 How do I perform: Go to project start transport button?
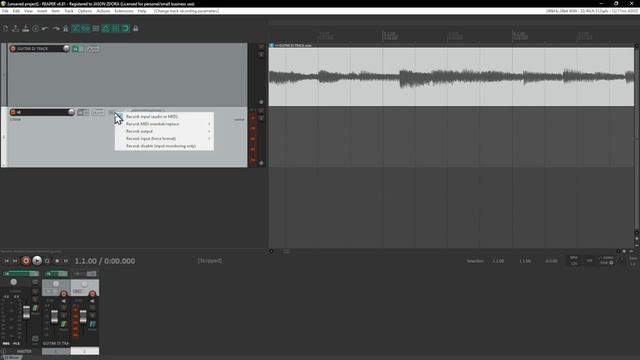7,261
